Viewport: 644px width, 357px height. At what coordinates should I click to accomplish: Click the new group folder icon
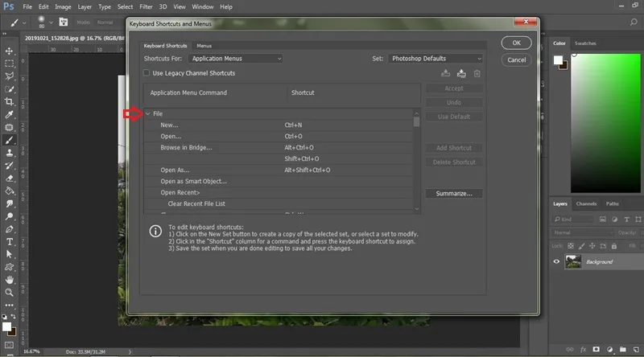(x=623, y=349)
